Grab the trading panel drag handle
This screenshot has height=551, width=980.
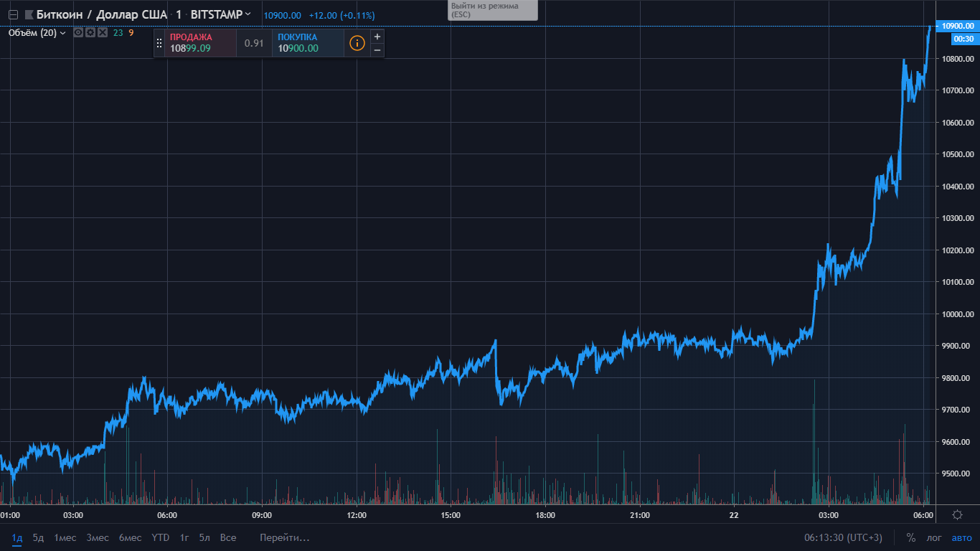[159, 43]
